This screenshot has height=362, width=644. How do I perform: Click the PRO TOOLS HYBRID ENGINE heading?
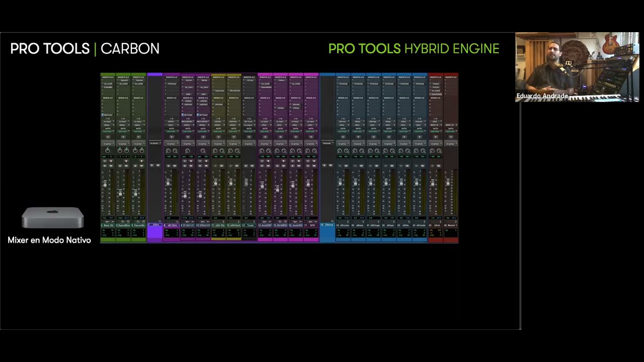(x=414, y=49)
